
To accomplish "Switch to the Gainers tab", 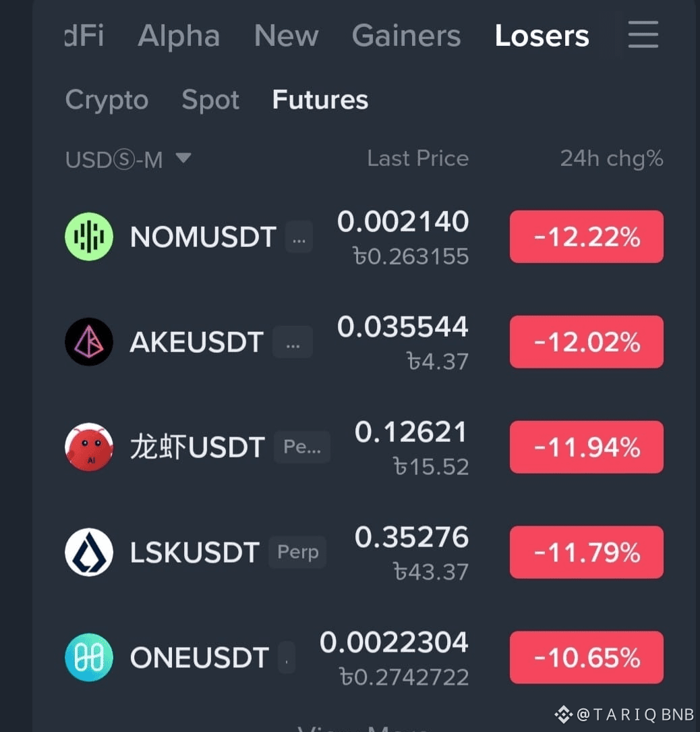I will (x=406, y=36).
